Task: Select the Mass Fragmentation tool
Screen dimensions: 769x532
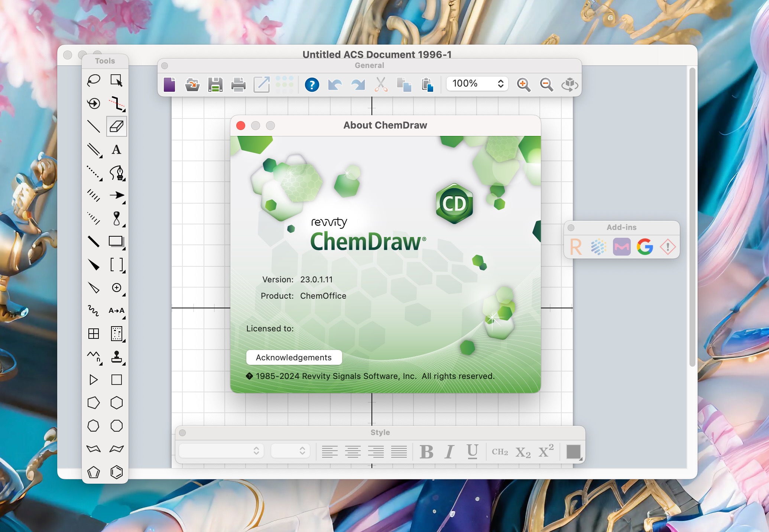Action: (117, 103)
